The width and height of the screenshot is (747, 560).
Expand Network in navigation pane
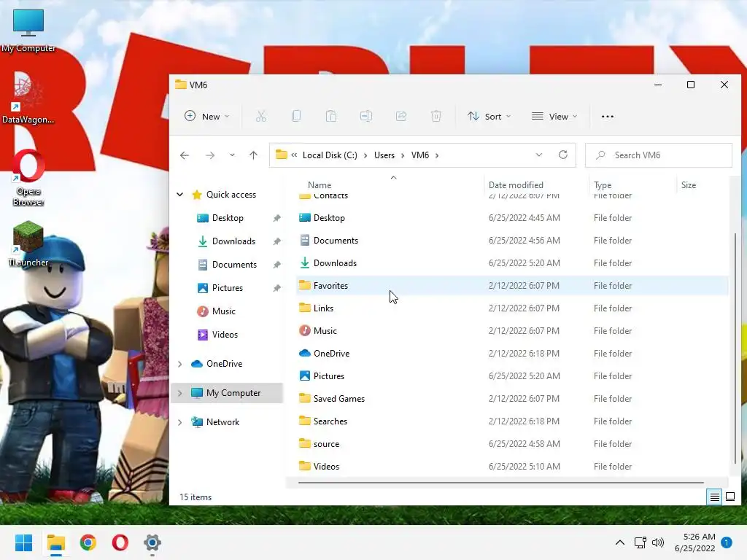pos(180,422)
